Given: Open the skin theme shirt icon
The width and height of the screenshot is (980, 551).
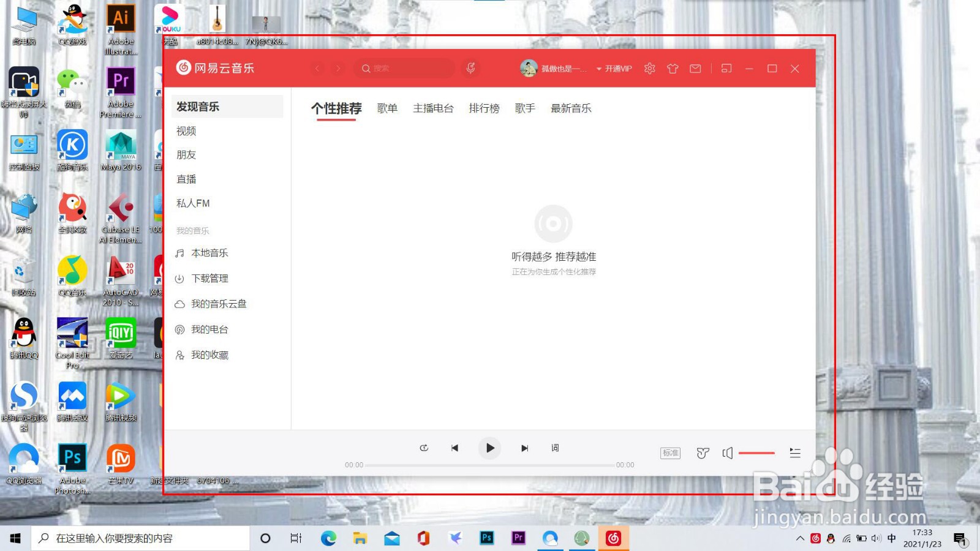Looking at the screenshot, I should (x=673, y=69).
